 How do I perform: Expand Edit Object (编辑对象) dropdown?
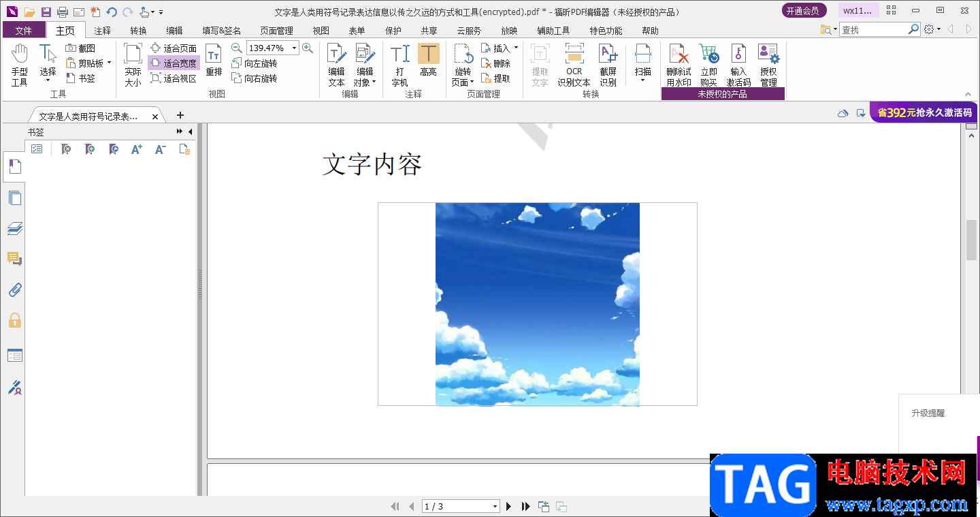pos(374,82)
